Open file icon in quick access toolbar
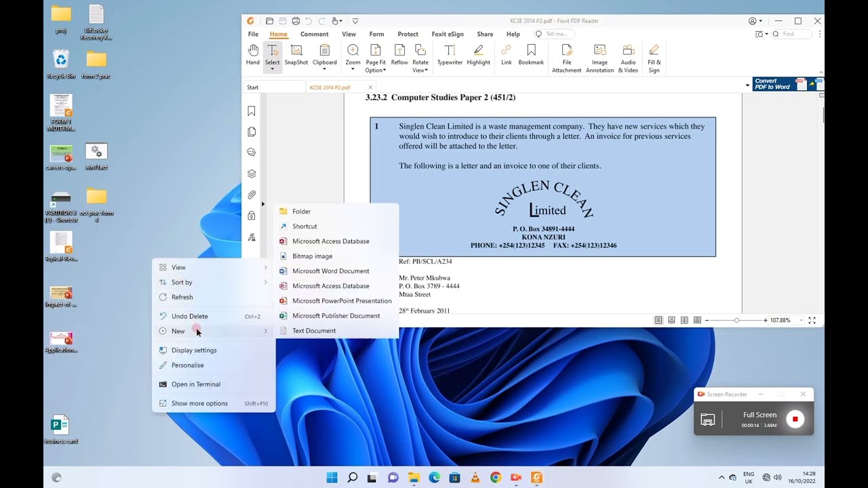Viewport: 868px width, 488px height. point(270,21)
